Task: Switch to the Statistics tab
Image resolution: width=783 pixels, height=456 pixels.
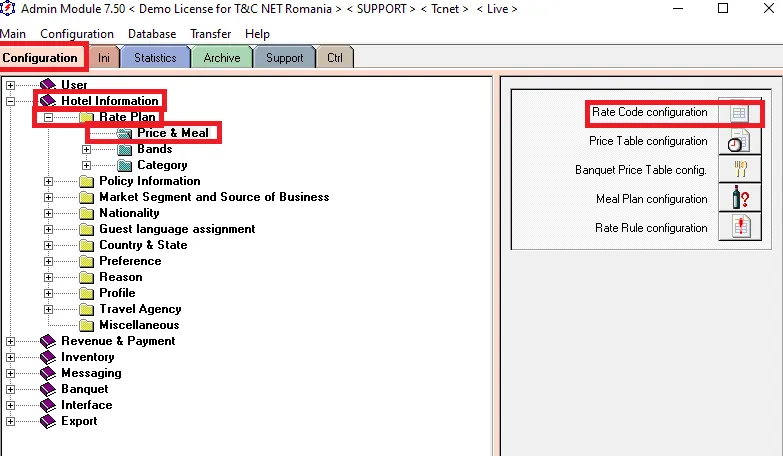Action: 155,57
